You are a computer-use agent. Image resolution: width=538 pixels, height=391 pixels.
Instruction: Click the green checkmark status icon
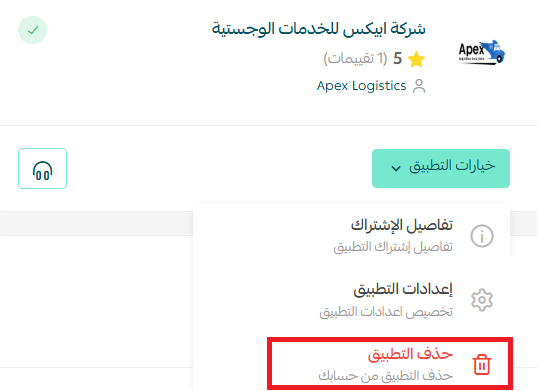[33, 30]
